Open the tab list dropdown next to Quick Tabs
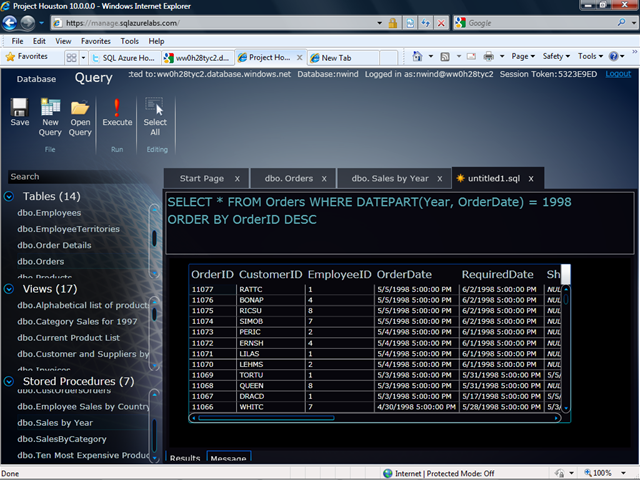This screenshot has width=640, height=480. pos(83,58)
